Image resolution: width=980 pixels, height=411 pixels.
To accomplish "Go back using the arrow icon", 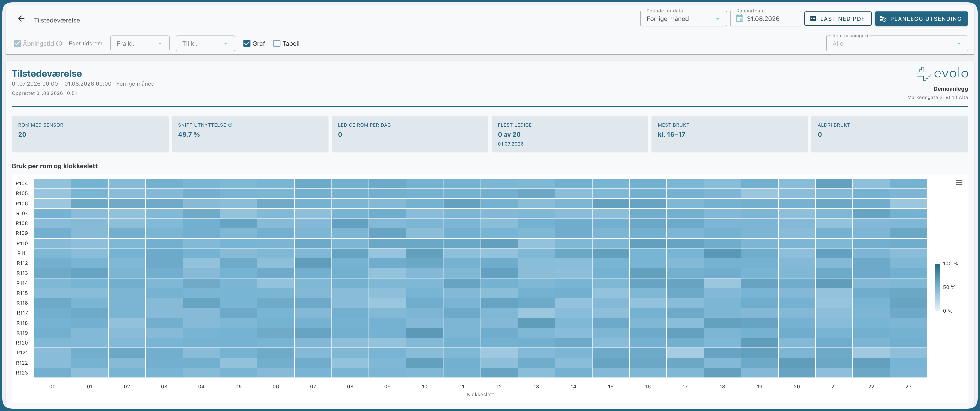I will pyautogui.click(x=21, y=19).
